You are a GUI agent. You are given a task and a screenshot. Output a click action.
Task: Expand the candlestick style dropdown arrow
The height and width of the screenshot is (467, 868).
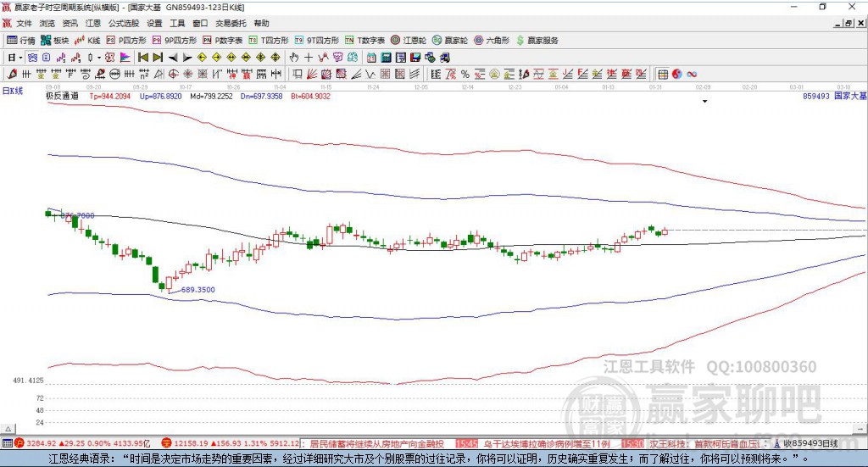click(x=98, y=58)
